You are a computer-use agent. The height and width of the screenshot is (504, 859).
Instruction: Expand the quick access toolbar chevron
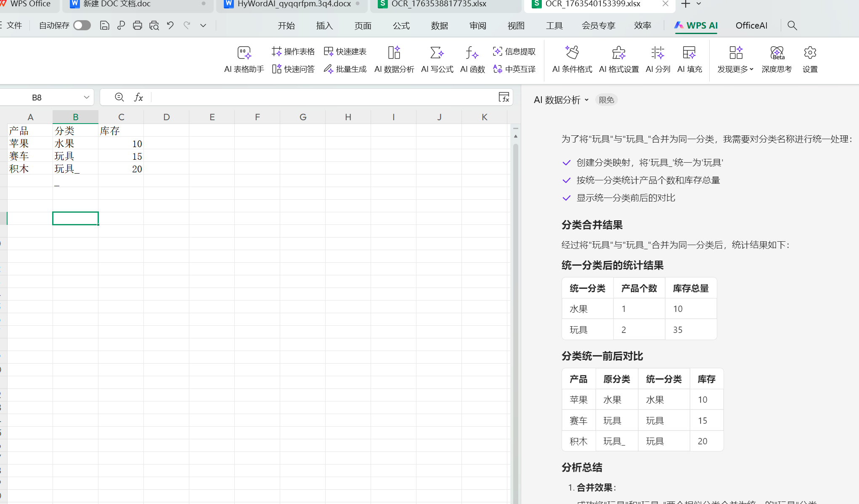[203, 26]
